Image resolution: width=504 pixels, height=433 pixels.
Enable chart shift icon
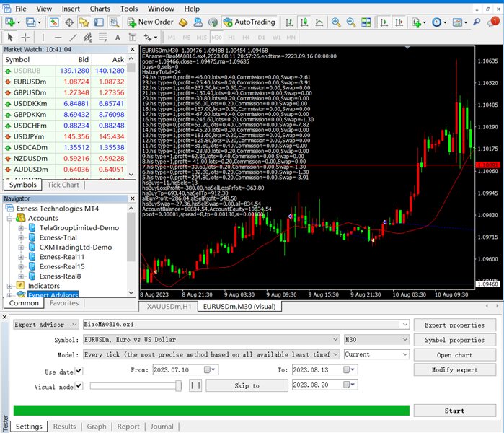pos(399,22)
